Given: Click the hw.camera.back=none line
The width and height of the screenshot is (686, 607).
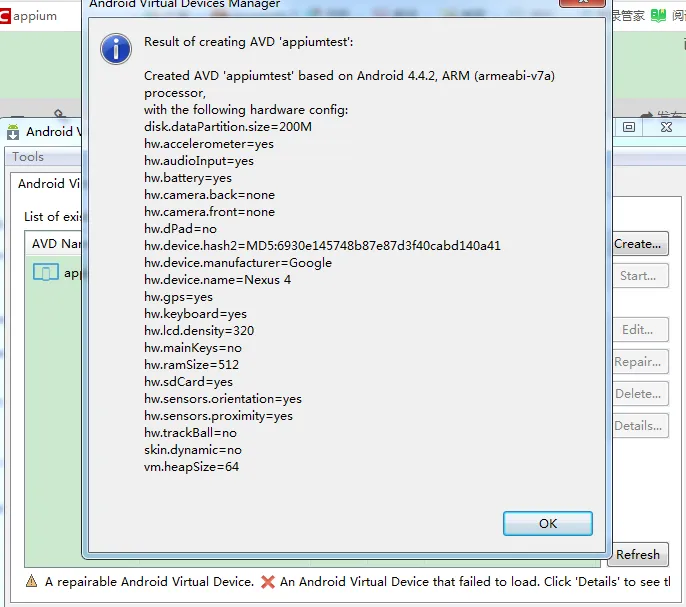Looking at the screenshot, I should click(x=209, y=195).
